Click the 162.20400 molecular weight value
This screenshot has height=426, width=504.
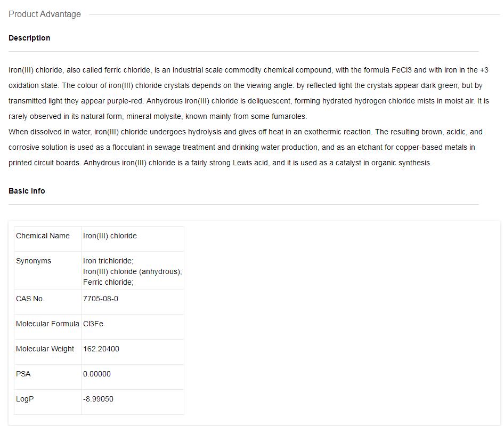pos(101,349)
